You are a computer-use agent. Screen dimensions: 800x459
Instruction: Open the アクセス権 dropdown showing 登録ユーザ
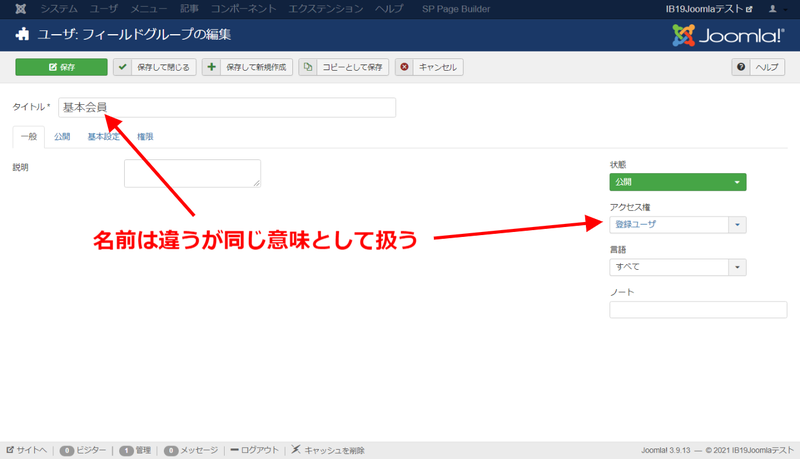tap(678, 224)
